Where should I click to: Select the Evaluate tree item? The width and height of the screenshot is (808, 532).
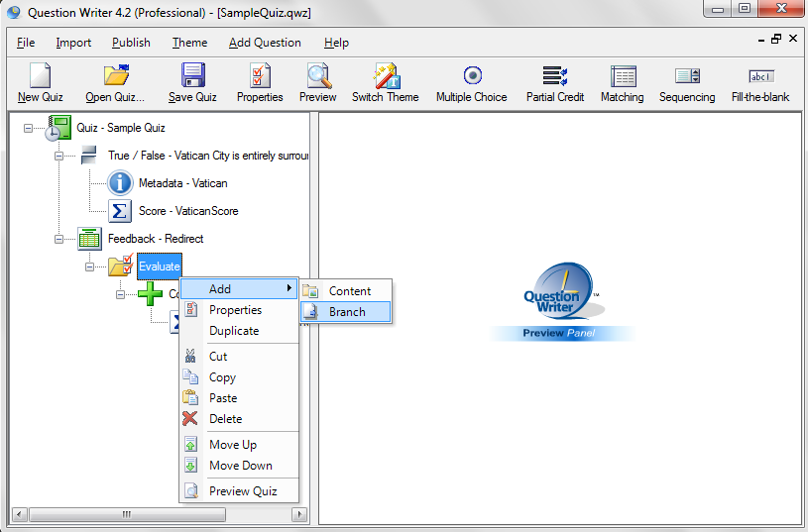(x=160, y=266)
